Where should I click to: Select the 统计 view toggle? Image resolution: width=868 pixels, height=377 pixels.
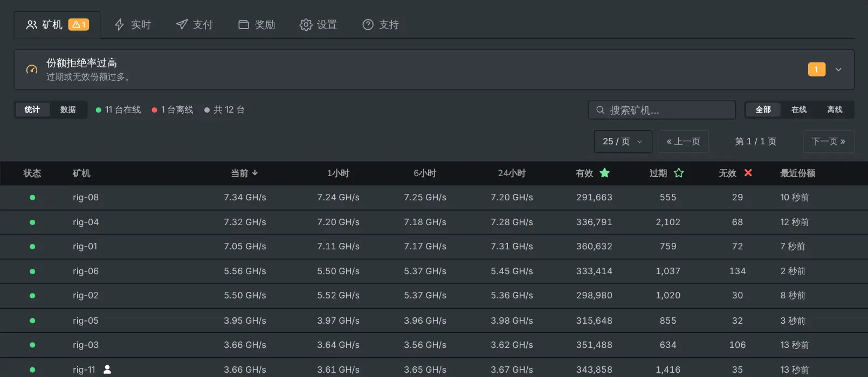click(x=32, y=110)
